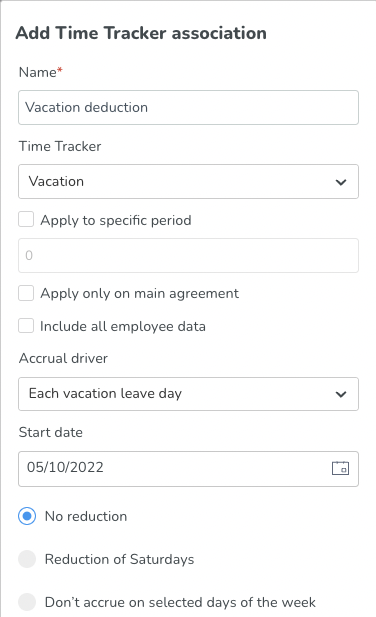Enable the Apply to specific period checkbox
Image resolution: width=376 pixels, height=617 pixels.
(x=26, y=220)
